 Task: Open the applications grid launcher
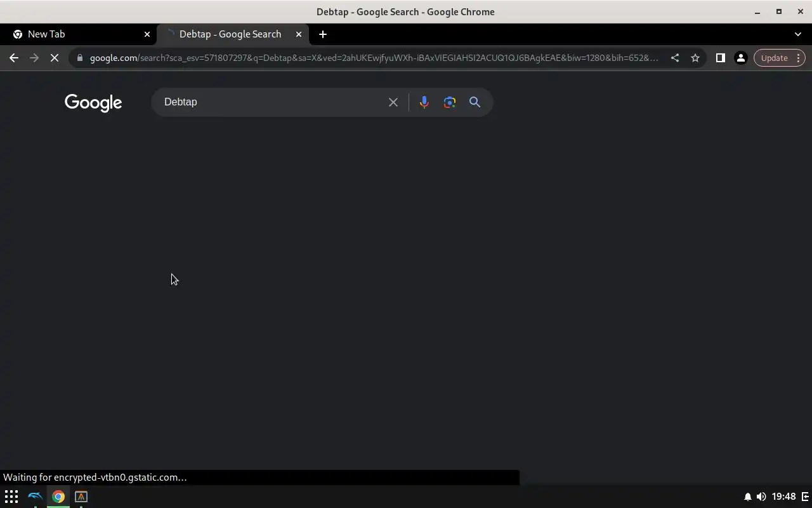[x=11, y=497]
